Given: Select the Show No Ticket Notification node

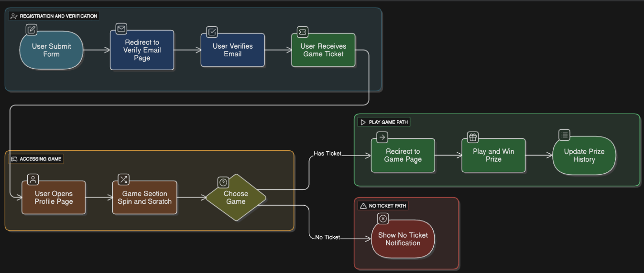Looking at the screenshot, I should point(403,239).
